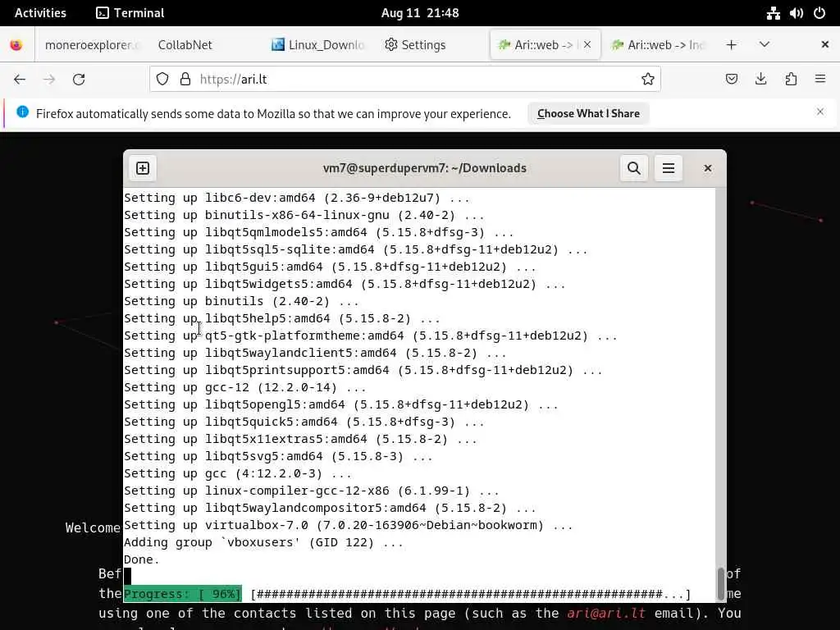Expand the list all tabs chevron
The height and width of the screenshot is (630, 840).
pos(765,44)
